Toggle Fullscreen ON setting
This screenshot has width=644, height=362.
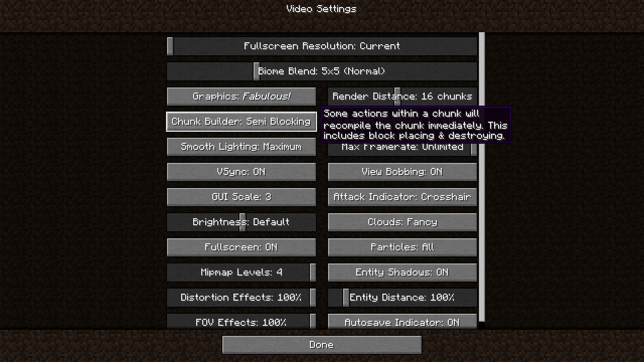coord(241,247)
